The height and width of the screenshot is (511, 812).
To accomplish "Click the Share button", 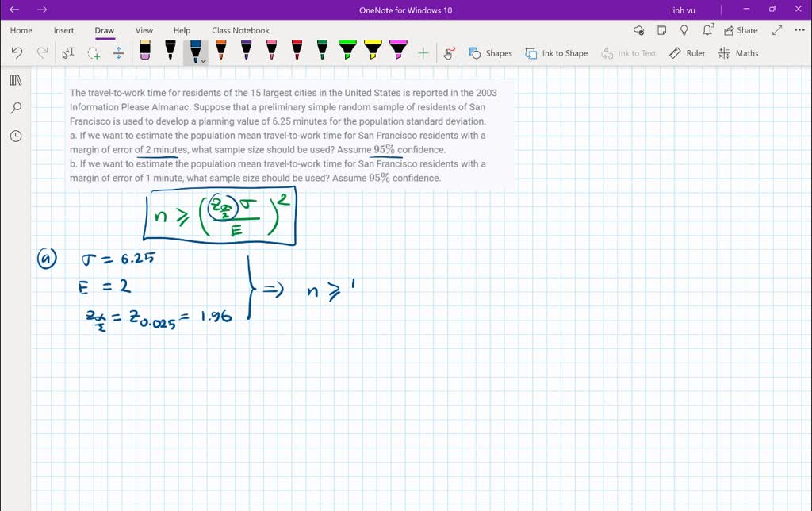I will click(x=741, y=30).
